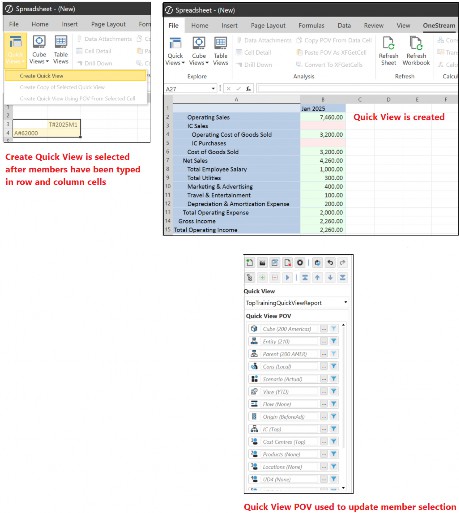Switch to the OneStream ribbon tab

click(x=438, y=25)
